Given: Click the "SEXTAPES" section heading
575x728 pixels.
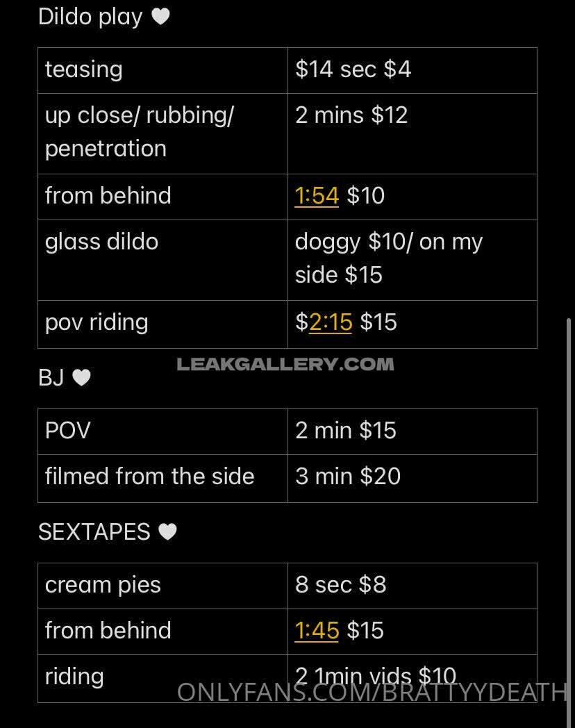Looking at the screenshot, I should (x=94, y=532).
